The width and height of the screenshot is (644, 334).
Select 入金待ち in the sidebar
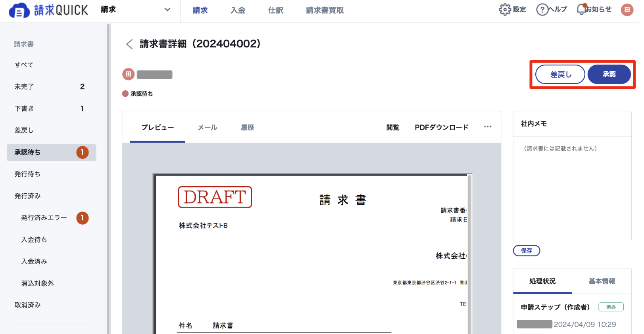point(52,240)
